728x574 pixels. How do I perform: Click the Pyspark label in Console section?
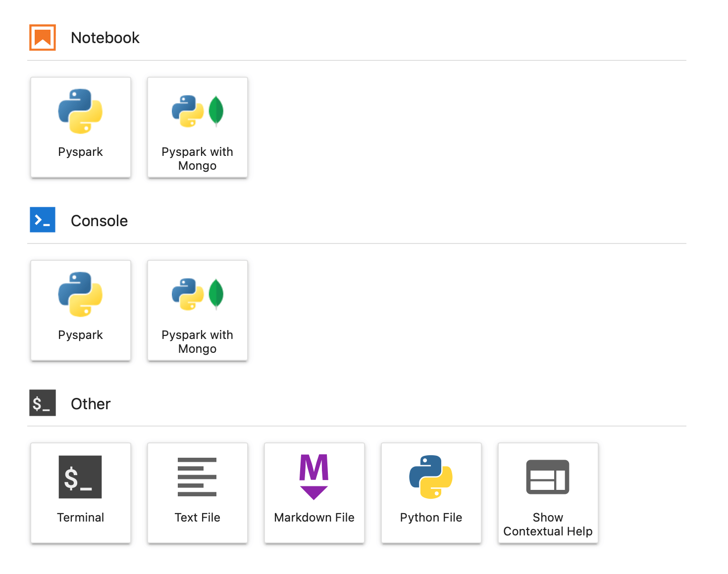pos(81,335)
